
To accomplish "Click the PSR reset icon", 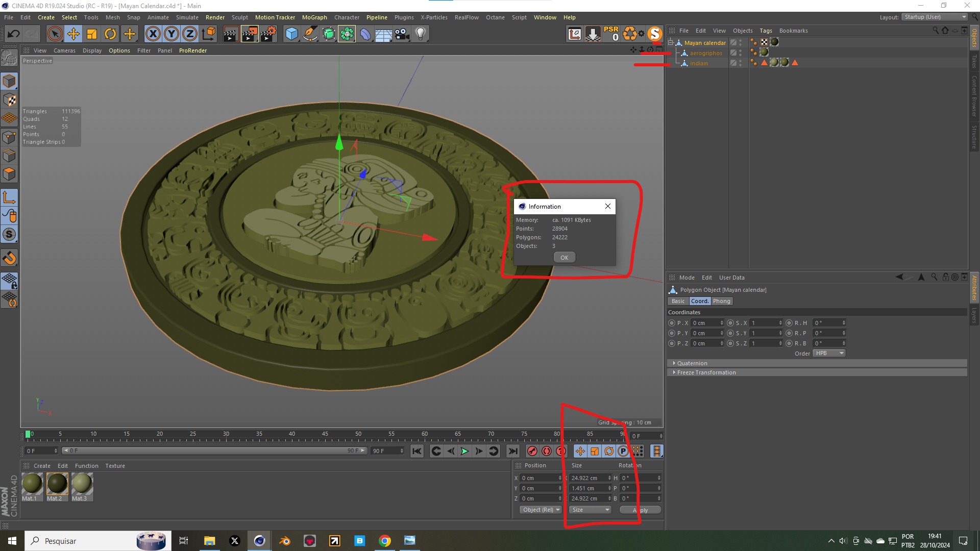I will point(611,34).
